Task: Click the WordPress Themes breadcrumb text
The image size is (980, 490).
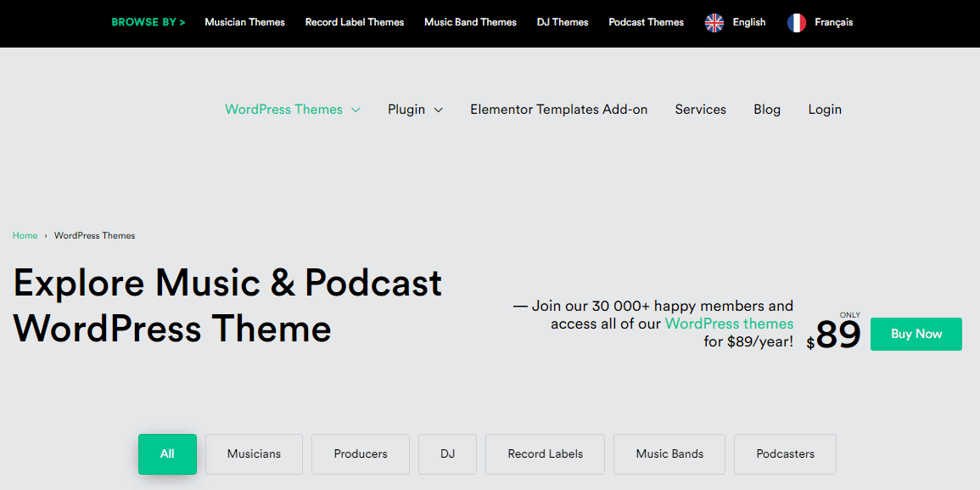Action: point(94,236)
